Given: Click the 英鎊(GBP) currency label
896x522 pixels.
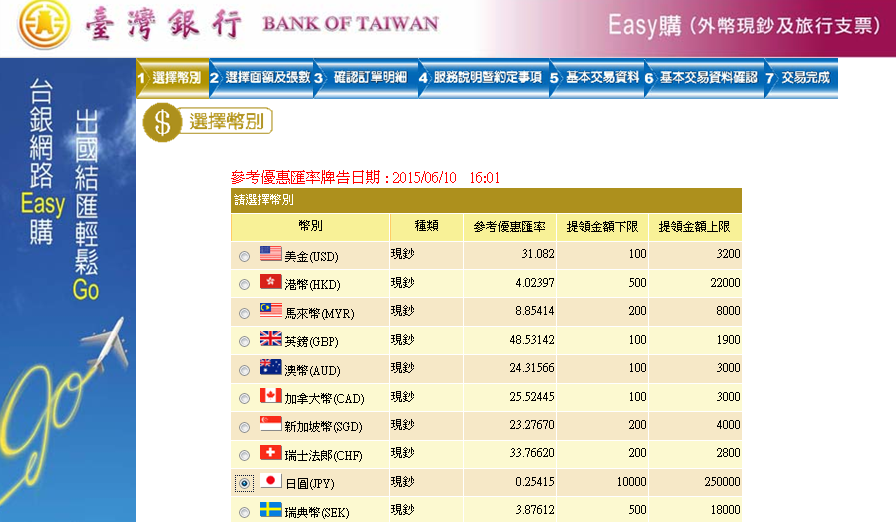Looking at the screenshot, I should point(311,342).
